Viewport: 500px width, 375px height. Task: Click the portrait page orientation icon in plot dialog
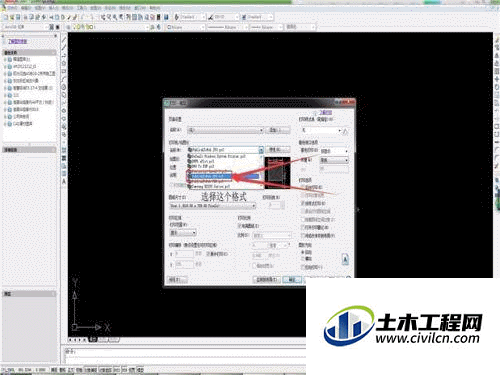345,259
